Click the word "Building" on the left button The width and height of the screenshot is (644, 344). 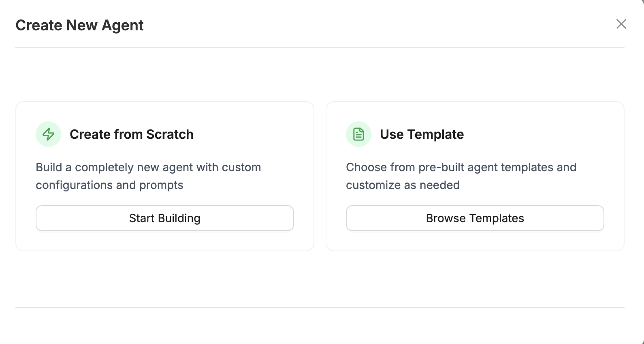pyautogui.click(x=179, y=218)
